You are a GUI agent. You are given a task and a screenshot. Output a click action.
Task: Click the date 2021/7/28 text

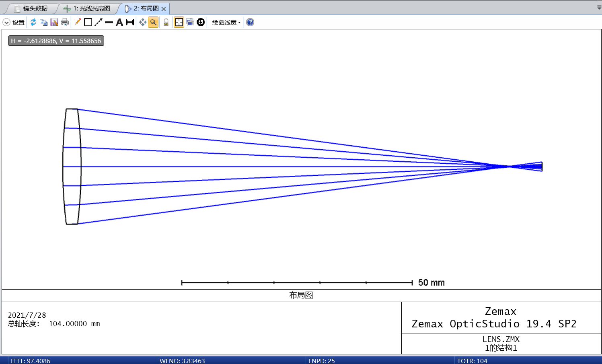pos(27,315)
